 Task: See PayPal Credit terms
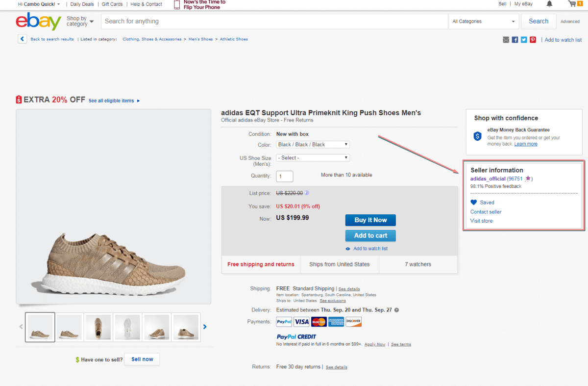pyautogui.click(x=401, y=344)
